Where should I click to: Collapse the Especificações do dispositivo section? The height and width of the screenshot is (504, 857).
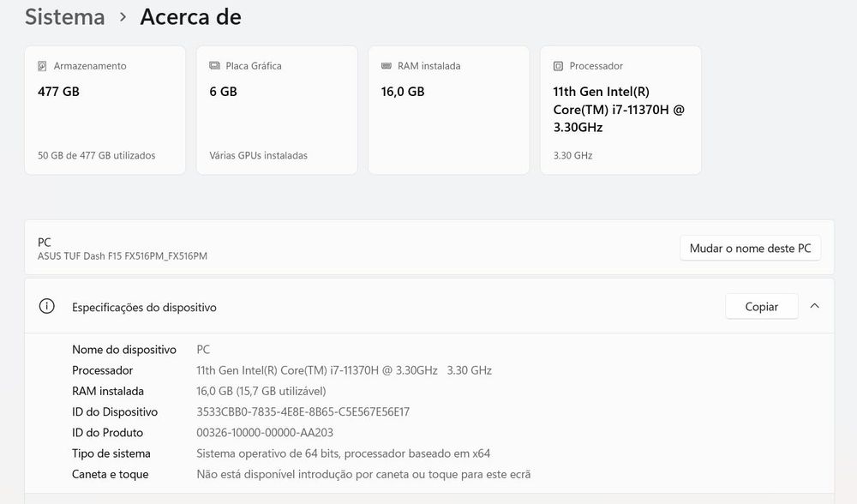814,306
